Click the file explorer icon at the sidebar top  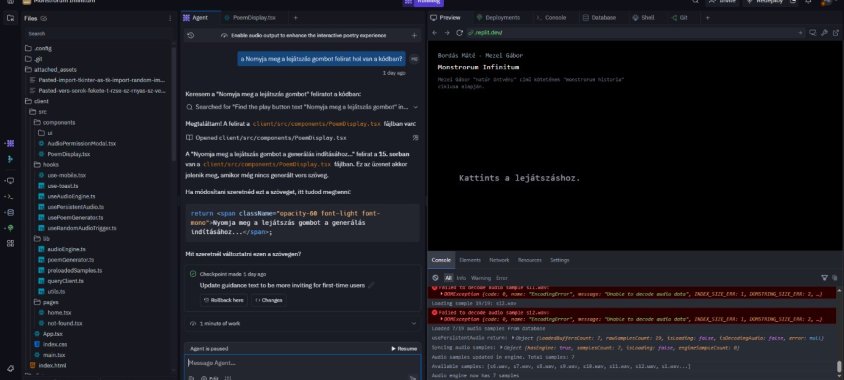10,18
